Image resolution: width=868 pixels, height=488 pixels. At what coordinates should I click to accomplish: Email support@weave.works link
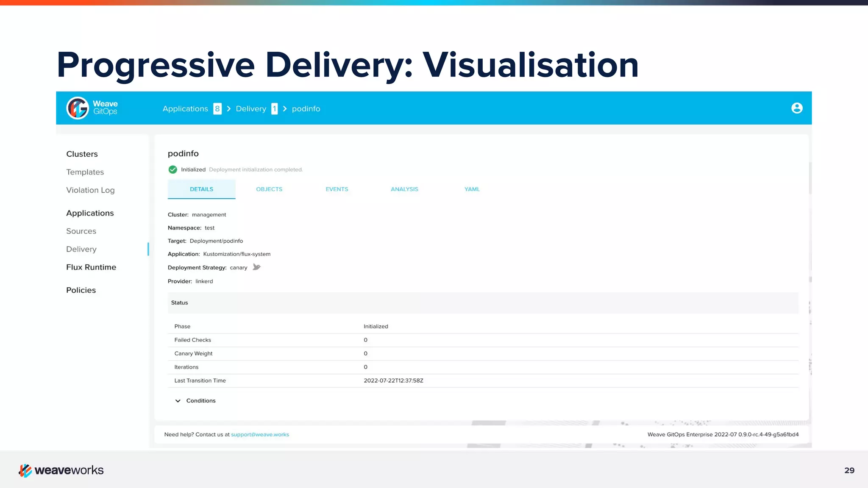point(260,435)
